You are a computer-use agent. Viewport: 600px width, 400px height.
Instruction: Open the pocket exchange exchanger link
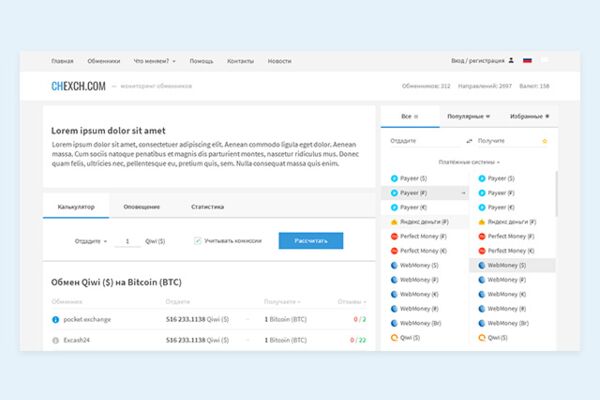click(87, 319)
